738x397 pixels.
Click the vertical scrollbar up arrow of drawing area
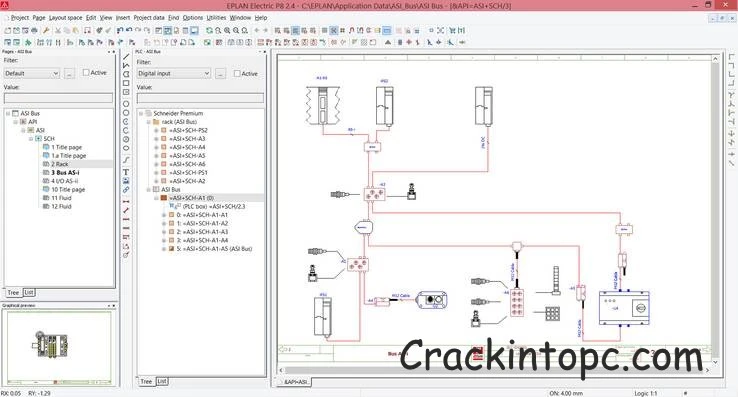[715, 59]
